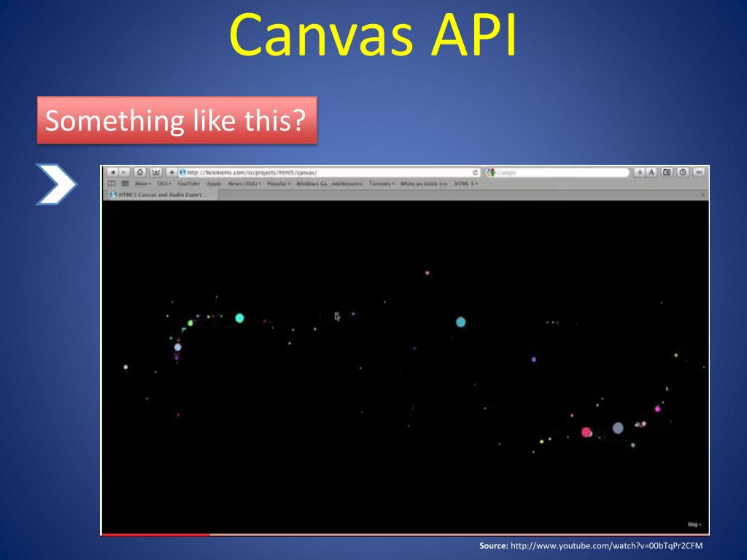Open the YouTube source URL link

click(606, 545)
